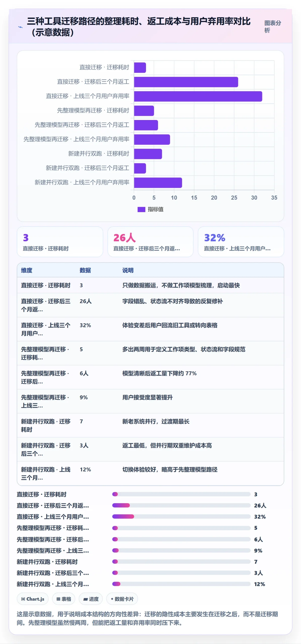Click the 先整理模型再迁移·上线三个月用户弃用率 chart bar
The image size is (301, 644).
[x=152, y=139]
